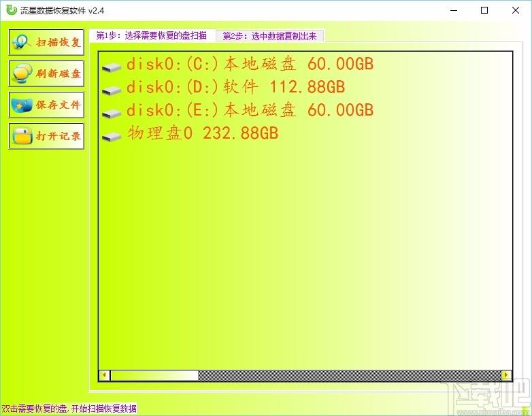Close the 流星数据恢复软件 window
The width and height of the screenshot is (532, 416).
[516, 10]
